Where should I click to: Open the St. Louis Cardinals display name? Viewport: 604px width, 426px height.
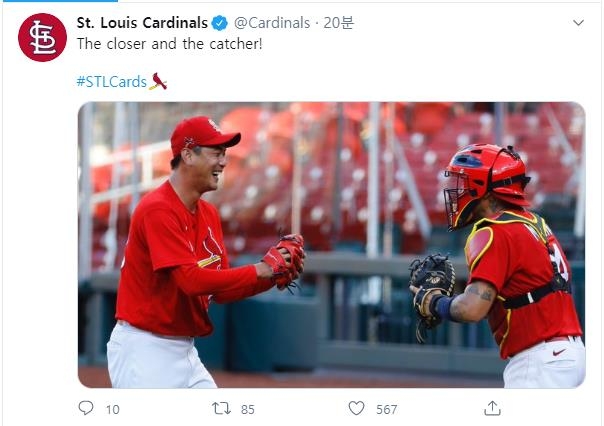coord(142,23)
